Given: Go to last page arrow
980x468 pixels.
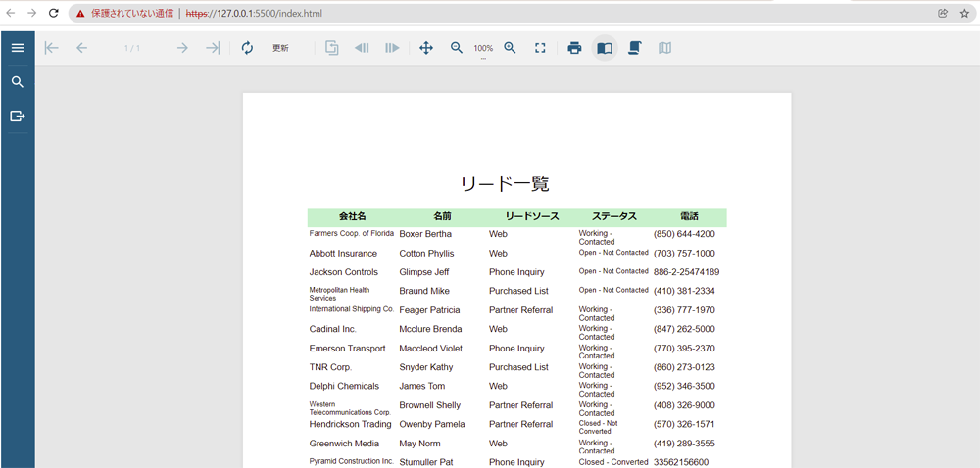Looking at the screenshot, I should [x=213, y=48].
